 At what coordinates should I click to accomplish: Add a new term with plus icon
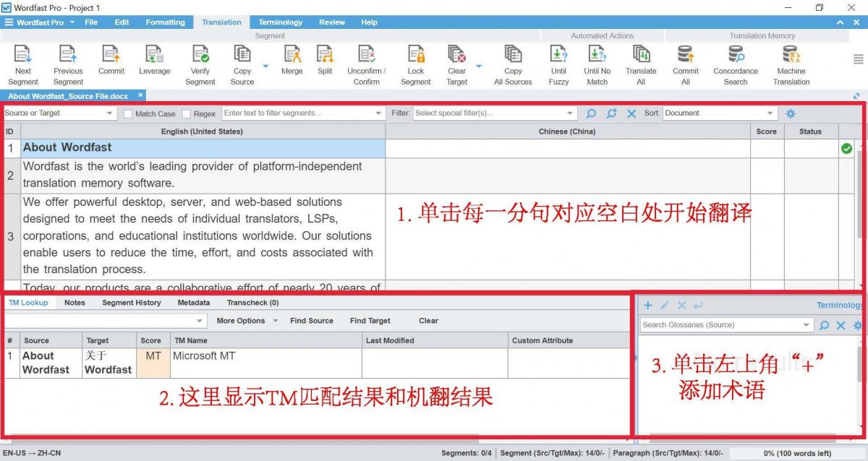(648, 306)
